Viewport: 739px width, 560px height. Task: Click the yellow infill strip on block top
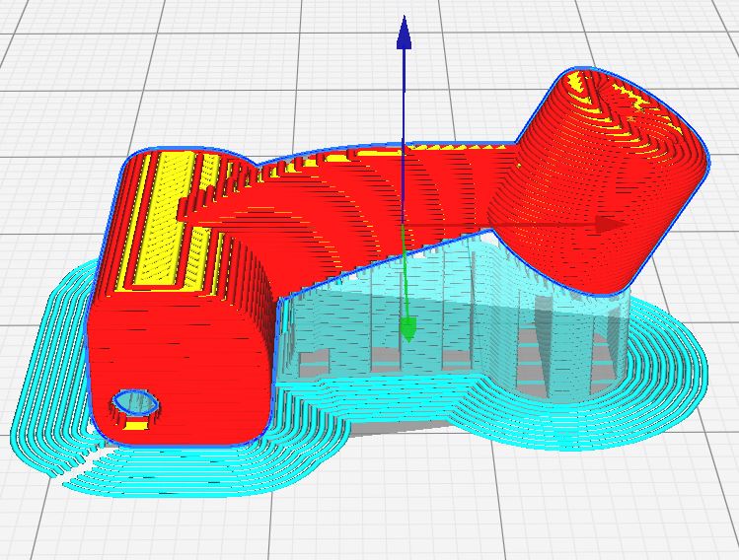coord(164,218)
